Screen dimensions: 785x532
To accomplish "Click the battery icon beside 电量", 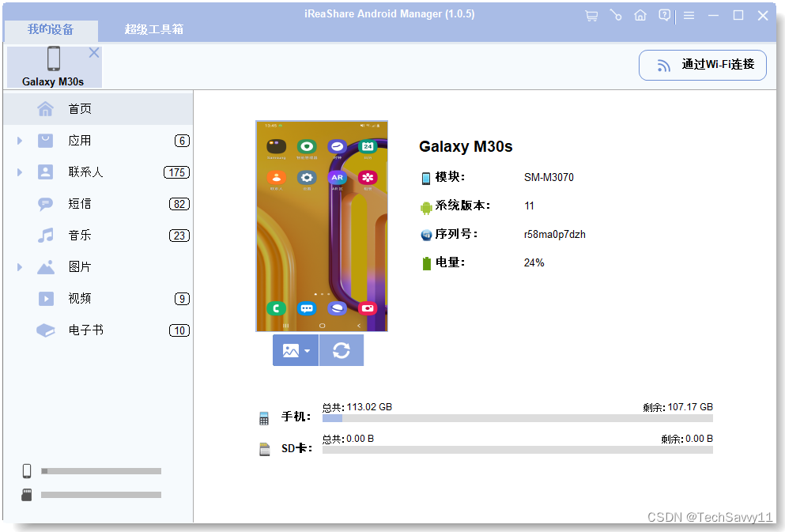I will point(427,263).
